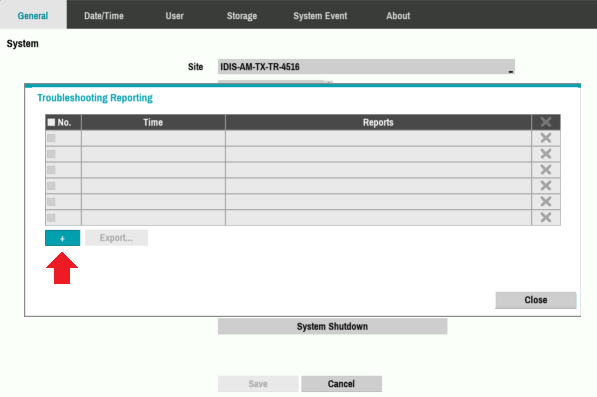This screenshot has width=597, height=397.
Task: Click the Site name input field
Action: [x=366, y=67]
